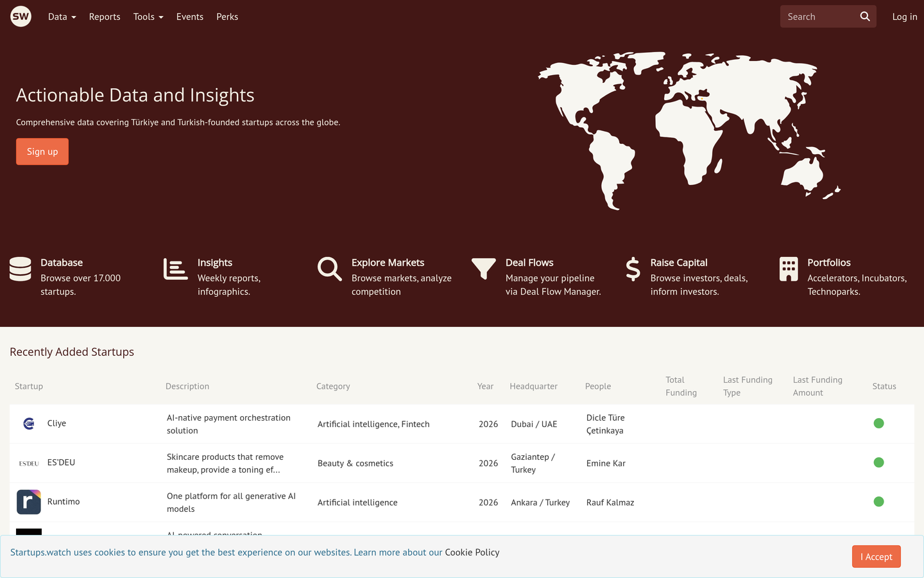This screenshot has height=578, width=924.
Task: Open the Raise Capital heading
Action: click(x=679, y=263)
